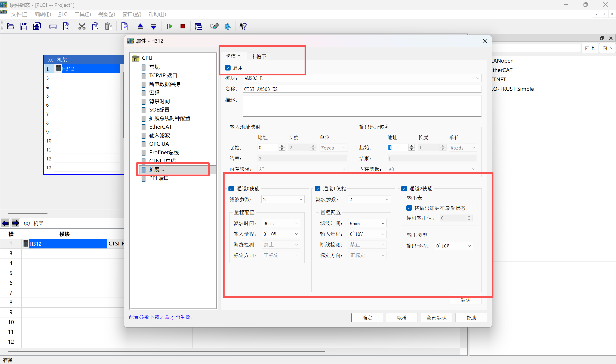Toggle 通道2使能 checkbox
The image size is (616, 364).
[x=404, y=188]
